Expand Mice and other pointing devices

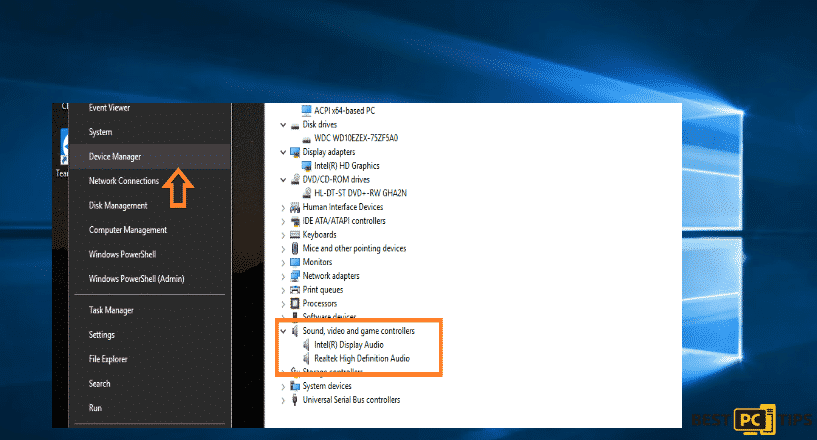[283, 249]
